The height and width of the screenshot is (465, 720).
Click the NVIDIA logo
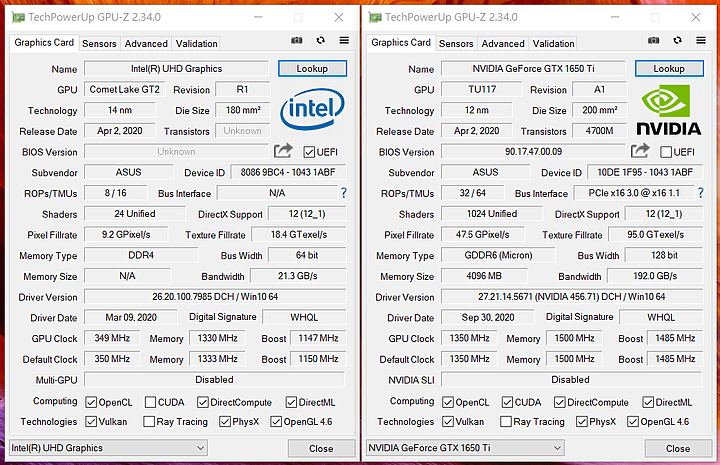coord(669,110)
